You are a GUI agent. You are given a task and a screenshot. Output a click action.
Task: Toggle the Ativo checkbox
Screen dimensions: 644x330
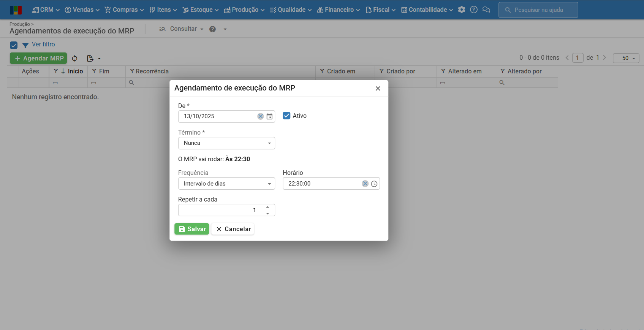(286, 116)
